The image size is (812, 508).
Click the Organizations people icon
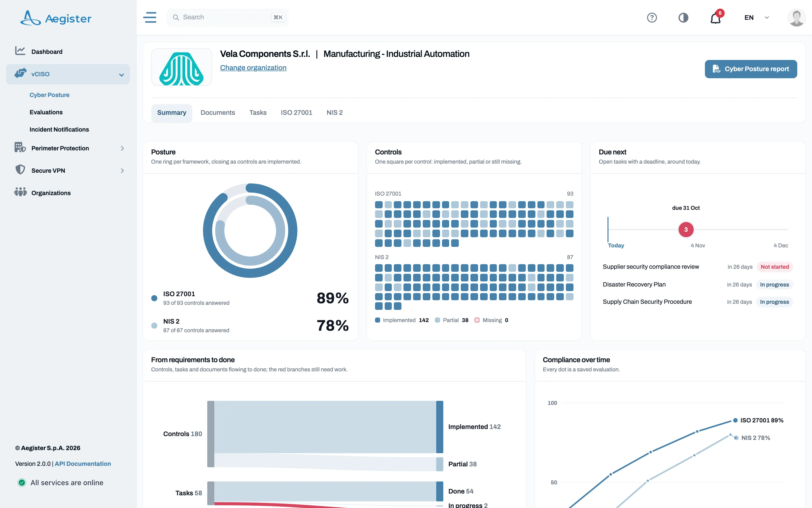[21, 192]
